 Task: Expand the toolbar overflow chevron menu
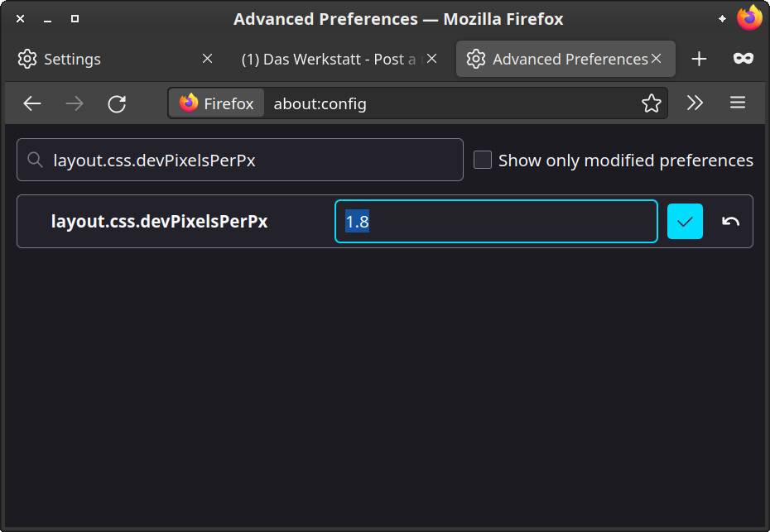[x=695, y=103]
